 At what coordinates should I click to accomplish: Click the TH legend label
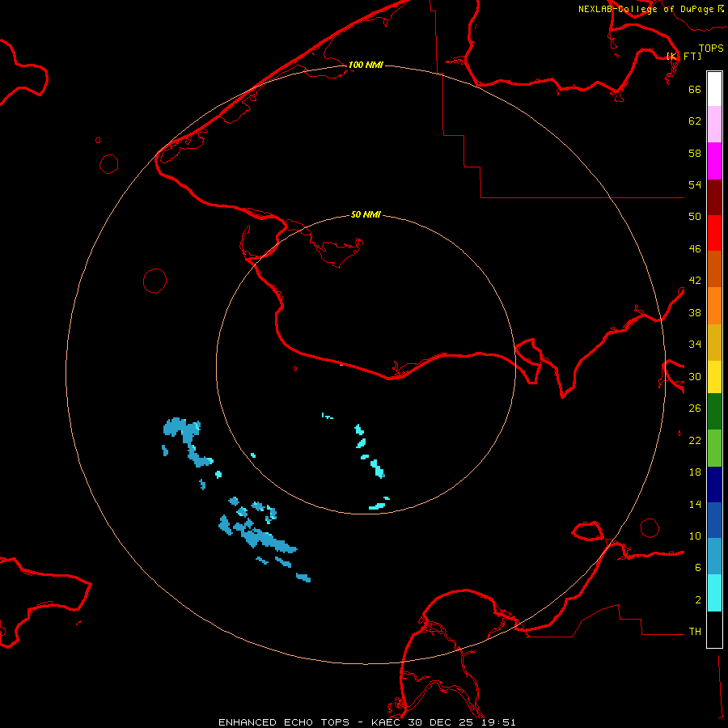pos(695,631)
